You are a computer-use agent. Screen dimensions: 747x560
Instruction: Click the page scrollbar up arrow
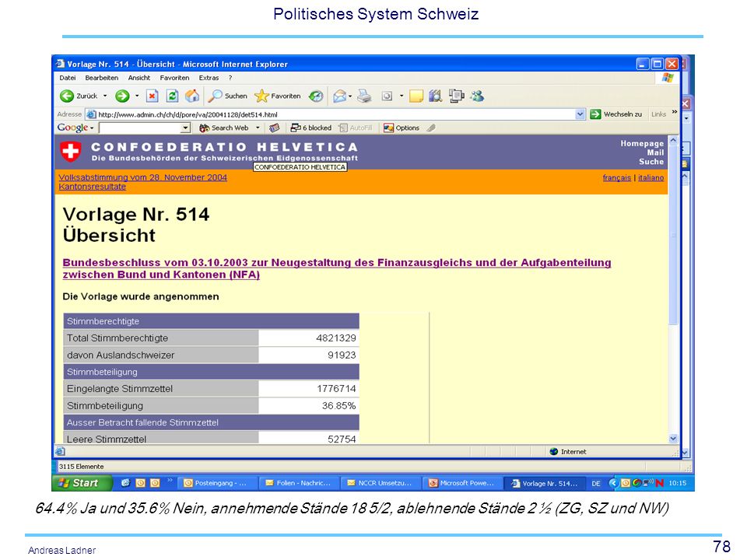point(673,141)
